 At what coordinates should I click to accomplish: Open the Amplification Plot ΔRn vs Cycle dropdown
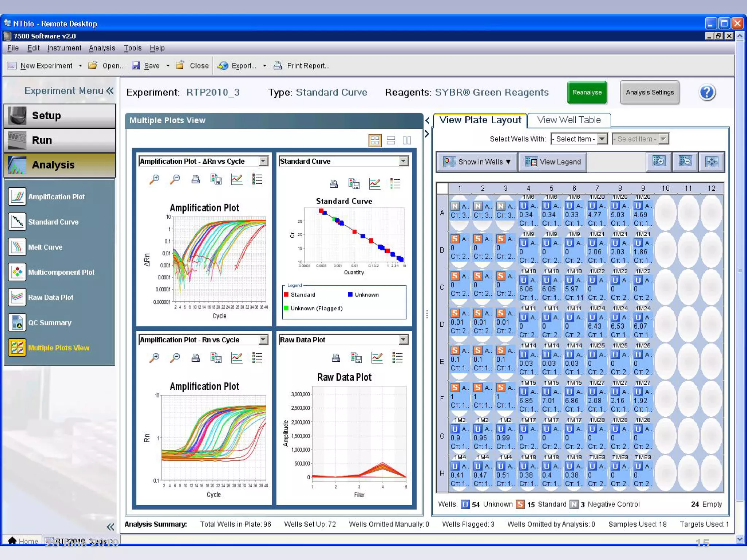pyautogui.click(x=263, y=161)
